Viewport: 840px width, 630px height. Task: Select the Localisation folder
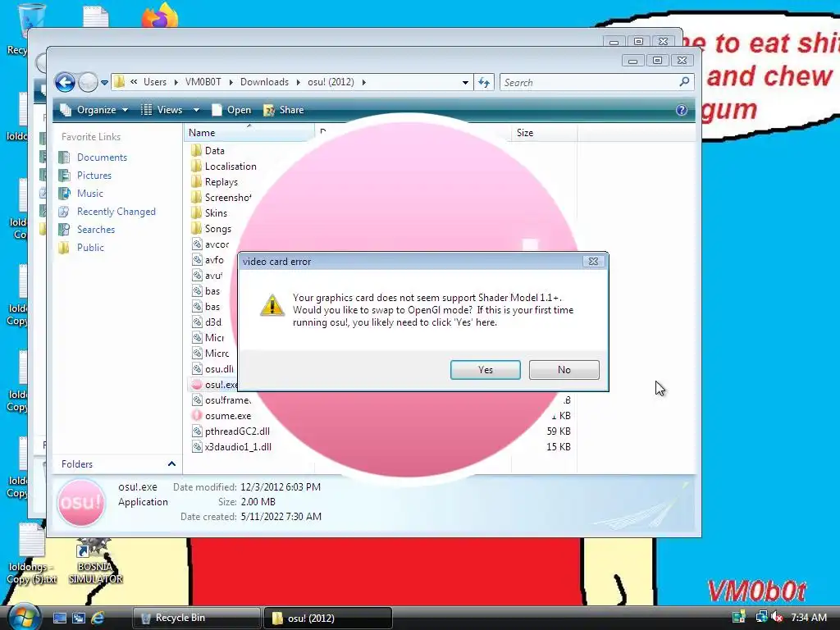(231, 166)
